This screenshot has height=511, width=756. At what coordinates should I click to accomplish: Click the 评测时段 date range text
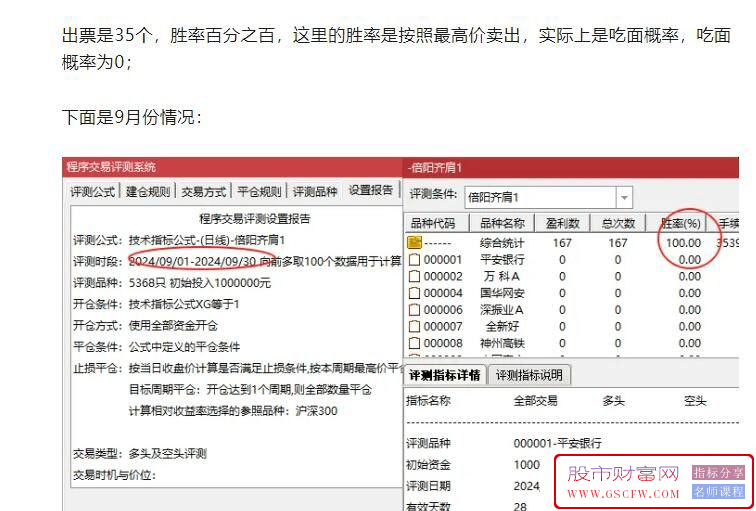pos(192,261)
